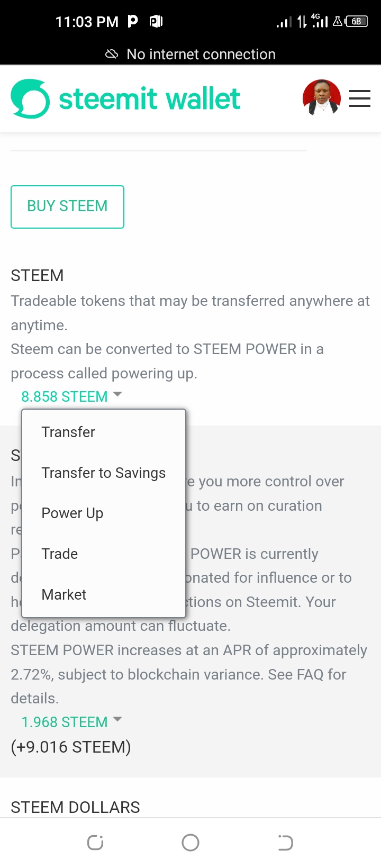Tap the Steemit logo bubble icon
The width and height of the screenshot is (381, 868).
point(30,99)
